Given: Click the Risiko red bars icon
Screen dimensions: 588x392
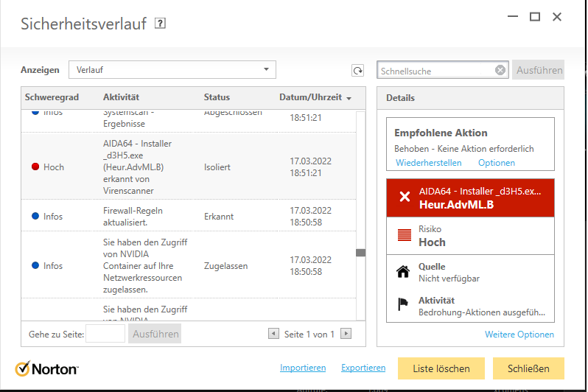Looking at the screenshot, I should (405, 235).
